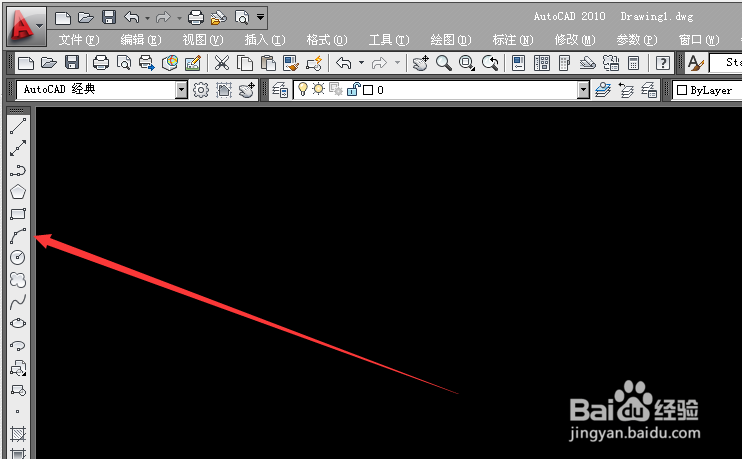Select the Spline tool
742x459 pixels.
[18, 301]
